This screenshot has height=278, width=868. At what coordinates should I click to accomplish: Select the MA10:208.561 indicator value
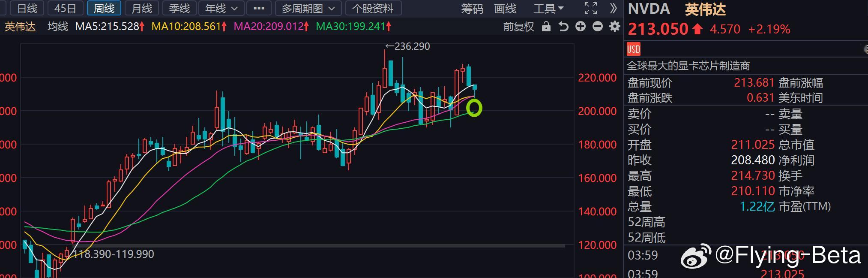click(189, 27)
